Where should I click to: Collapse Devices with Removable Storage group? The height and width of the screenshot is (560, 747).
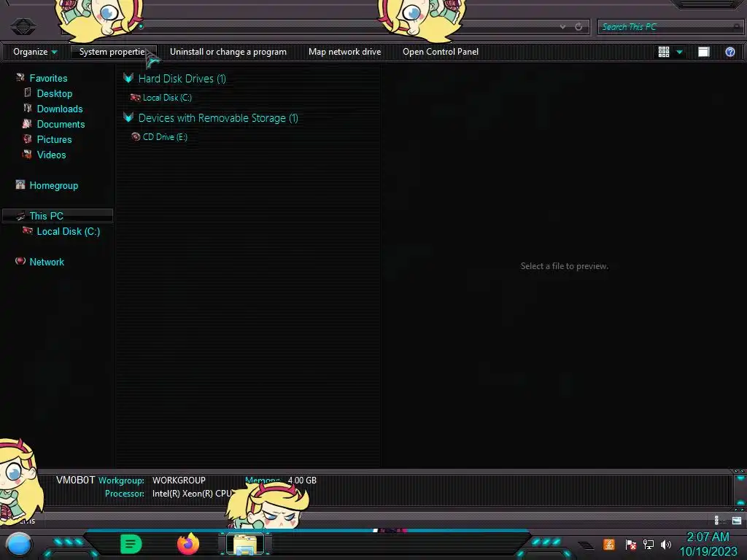[128, 117]
